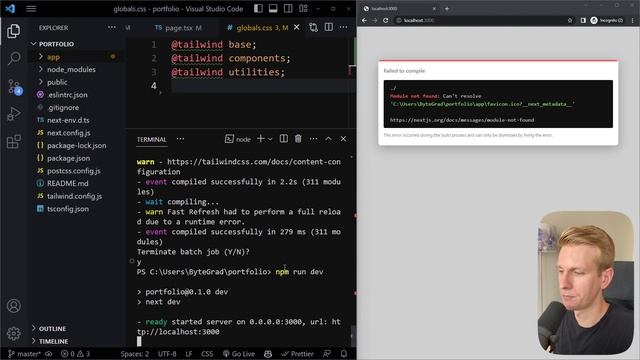Split the editor to the right
Image resolution: width=640 pixels, height=360 pixels.
329,27
